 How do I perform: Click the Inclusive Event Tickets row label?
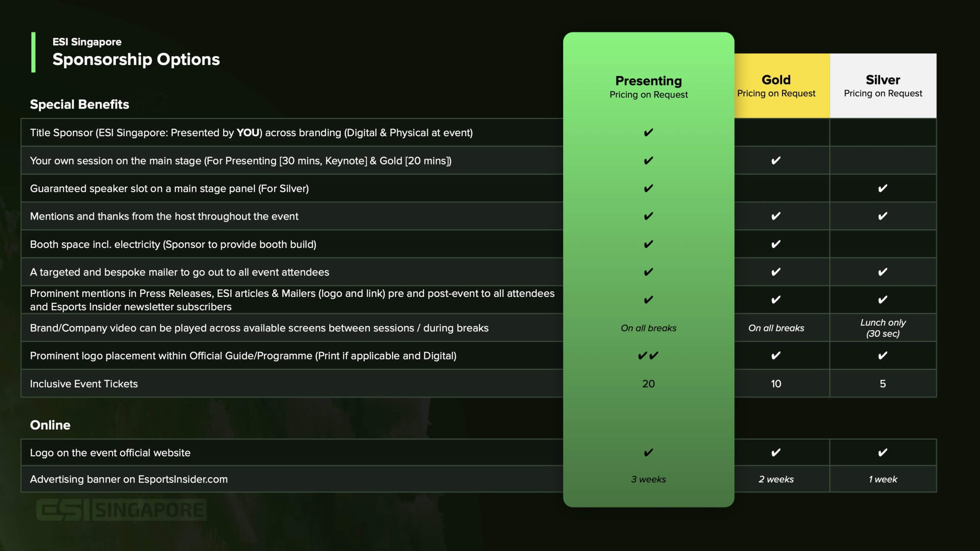click(x=84, y=384)
